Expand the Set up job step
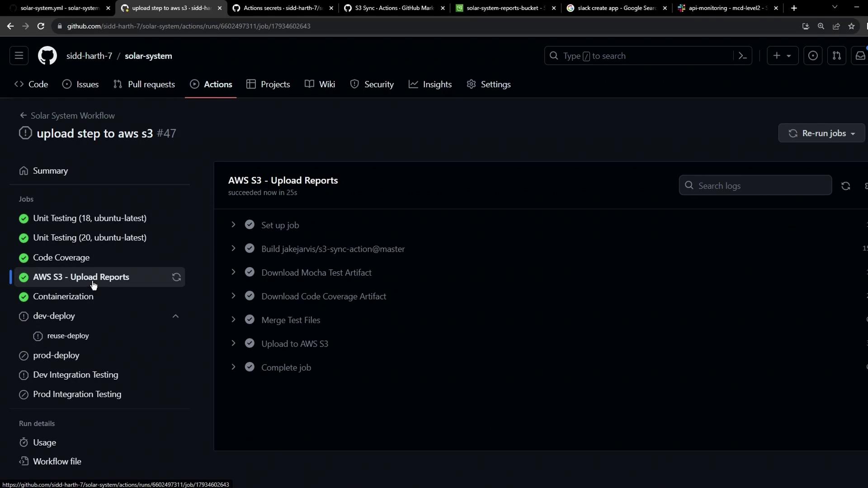This screenshot has height=488, width=868. click(233, 225)
